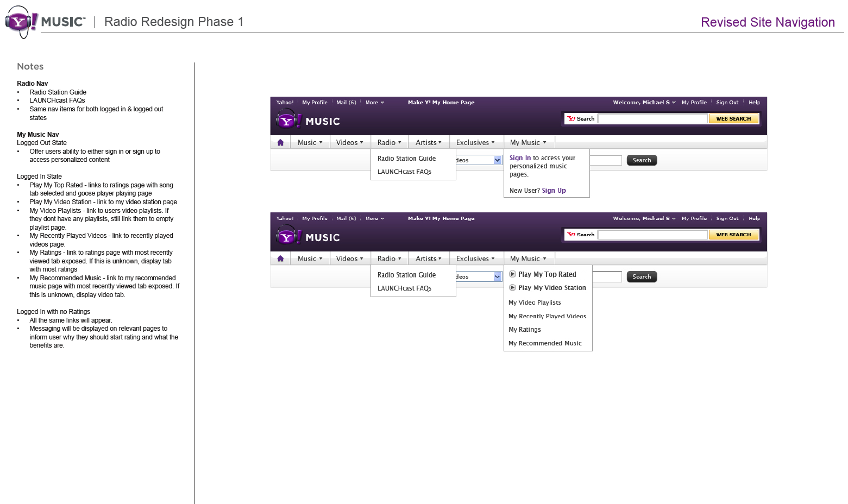Click Yahoo Music headphone logo in upper mockup
848x504 pixels.
point(287,119)
